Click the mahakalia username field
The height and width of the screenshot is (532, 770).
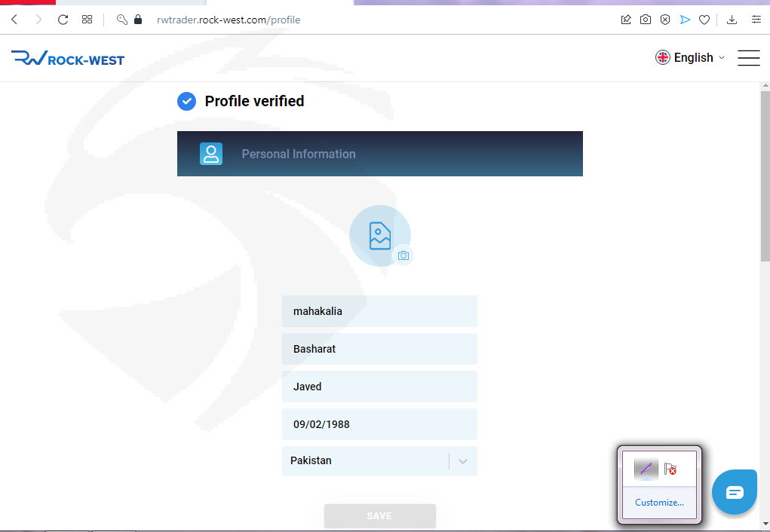pyautogui.click(x=379, y=311)
